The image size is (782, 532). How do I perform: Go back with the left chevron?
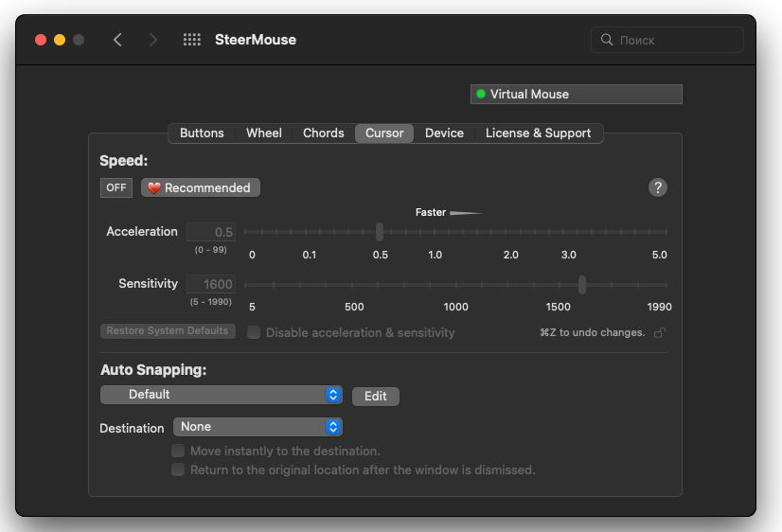[117, 40]
